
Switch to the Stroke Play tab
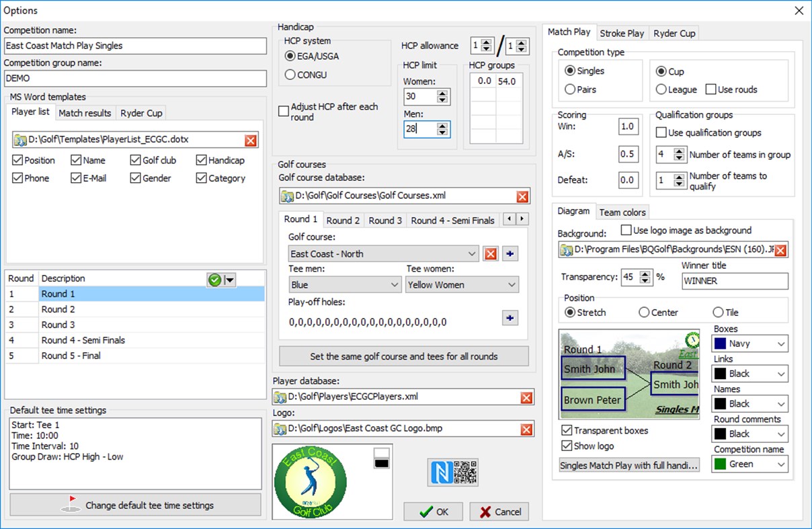[622, 32]
